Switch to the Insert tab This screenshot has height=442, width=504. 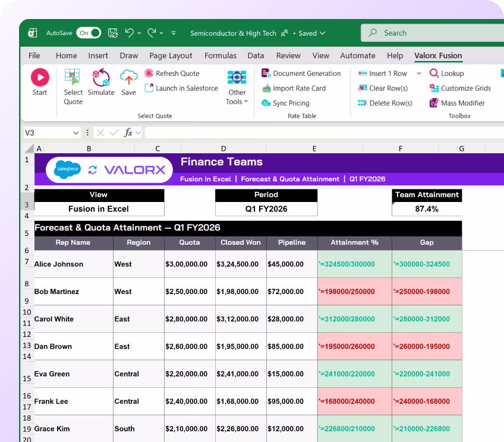click(98, 56)
